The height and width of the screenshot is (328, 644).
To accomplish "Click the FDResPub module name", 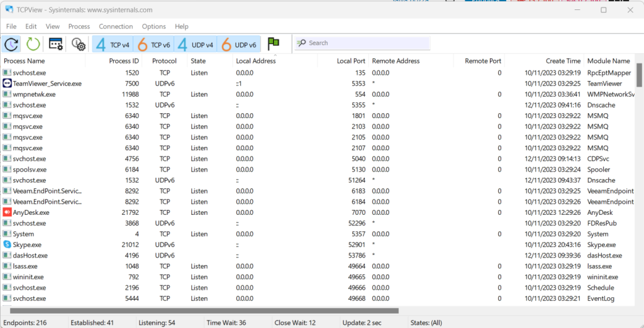I will (x=601, y=223).
